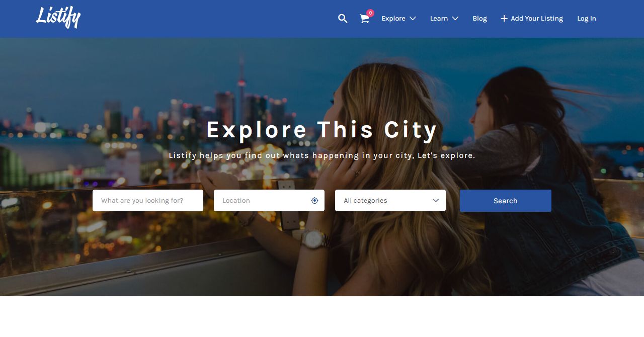Use the locate-me target icon in Location field

click(x=314, y=201)
